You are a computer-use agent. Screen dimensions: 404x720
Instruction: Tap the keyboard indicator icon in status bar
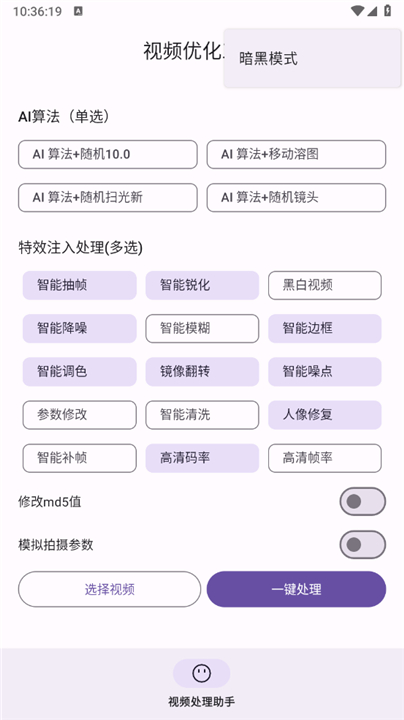[78, 11]
